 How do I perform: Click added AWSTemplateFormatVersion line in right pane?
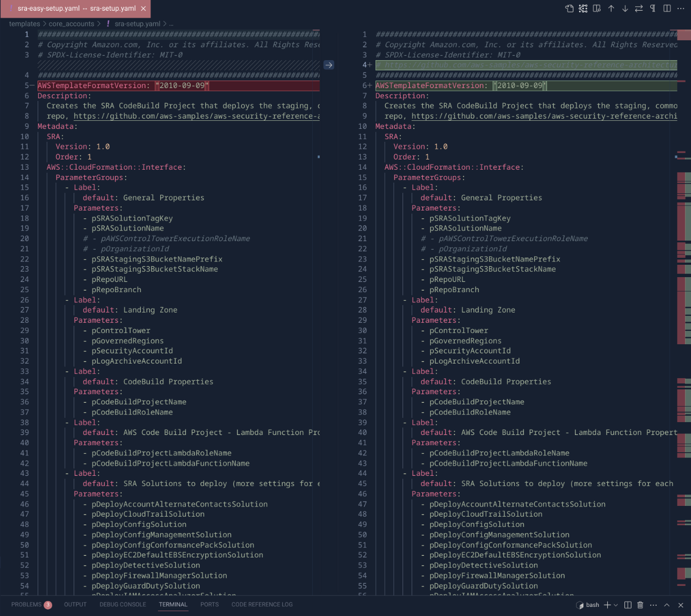tap(526, 85)
